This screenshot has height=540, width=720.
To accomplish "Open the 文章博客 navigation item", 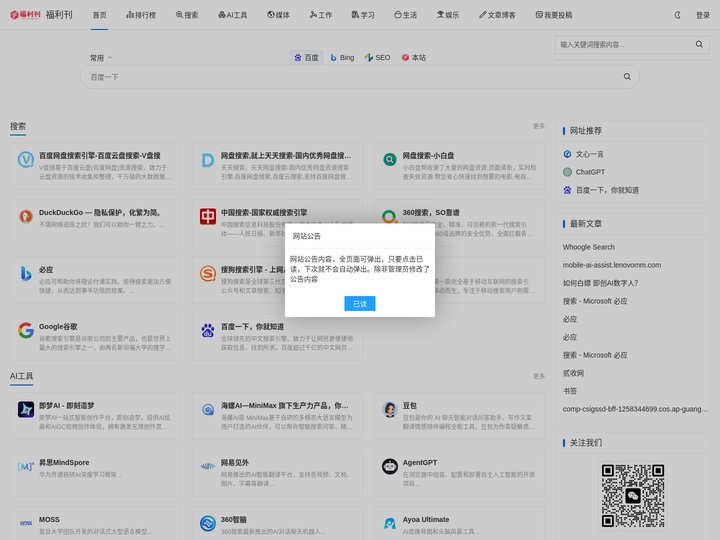I will point(497,15).
